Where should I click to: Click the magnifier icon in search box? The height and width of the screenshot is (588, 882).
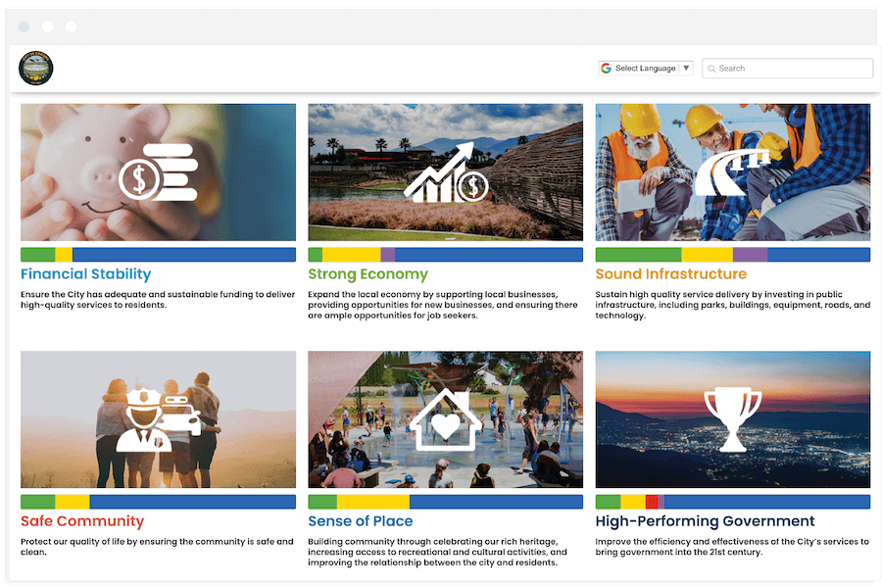click(x=710, y=69)
